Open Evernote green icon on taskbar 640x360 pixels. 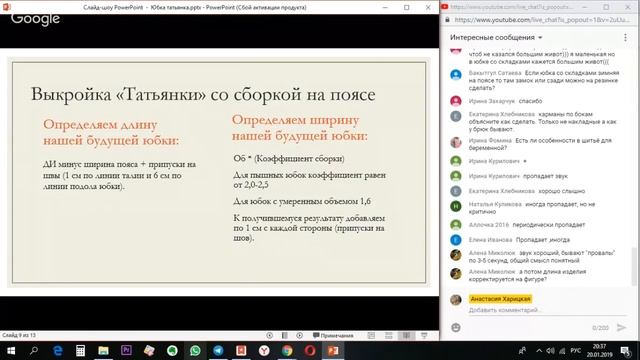(x=172, y=351)
